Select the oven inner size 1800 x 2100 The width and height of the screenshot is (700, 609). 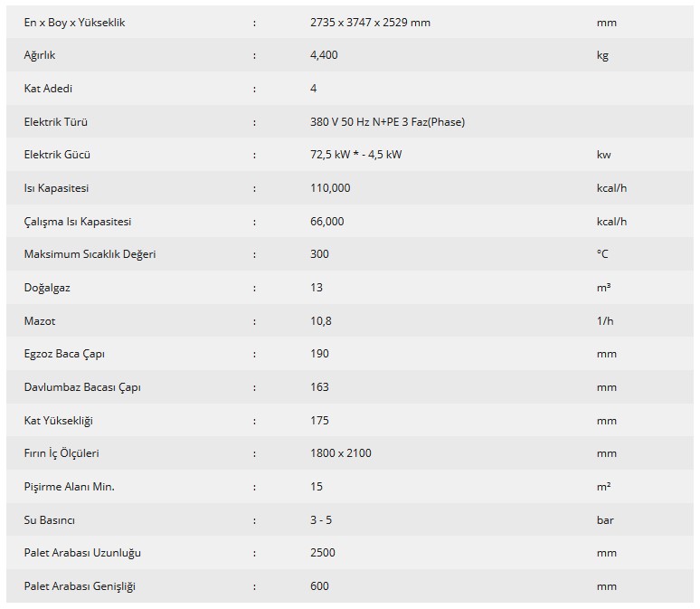(341, 453)
